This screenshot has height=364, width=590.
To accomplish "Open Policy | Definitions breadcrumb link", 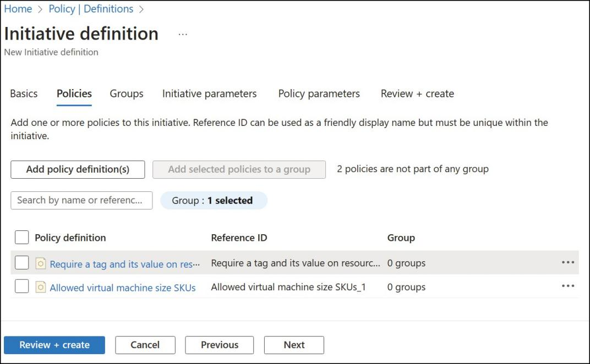I will point(91,9).
